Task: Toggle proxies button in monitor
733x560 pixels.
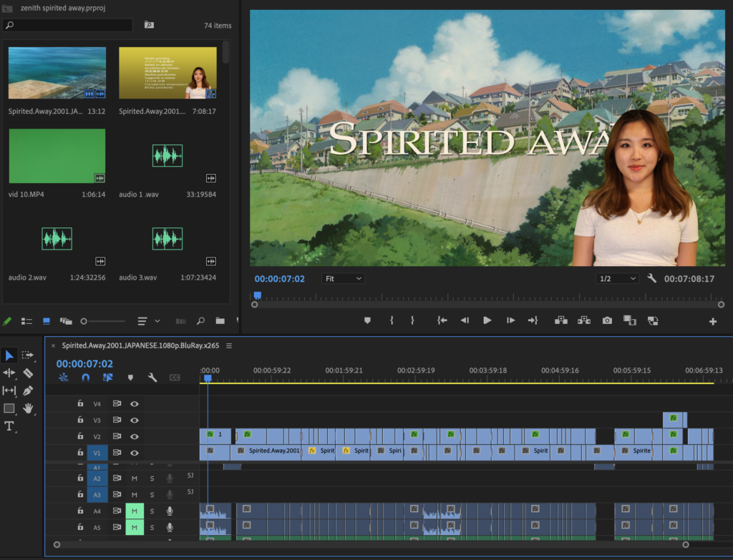Action: pos(653,321)
